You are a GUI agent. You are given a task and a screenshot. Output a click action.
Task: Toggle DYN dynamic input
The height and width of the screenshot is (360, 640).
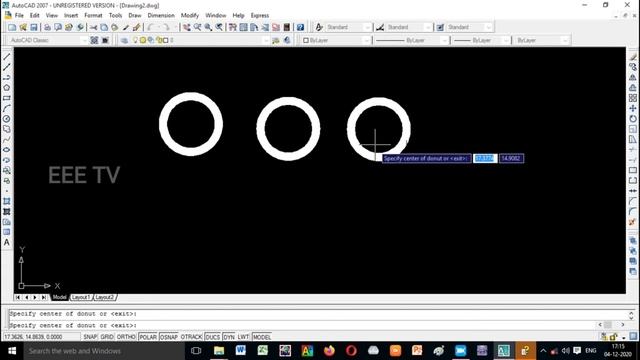coord(229,337)
